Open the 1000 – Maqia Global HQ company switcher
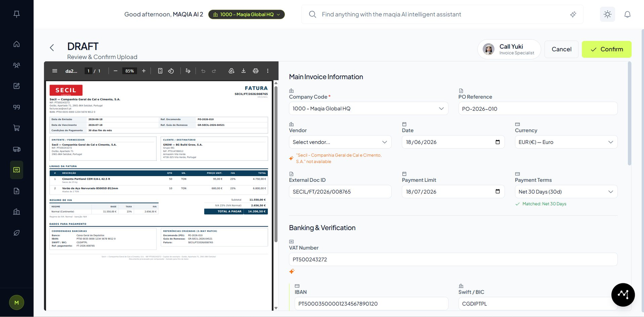Screen dimensions: 644x317 pyautogui.click(x=246, y=15)
